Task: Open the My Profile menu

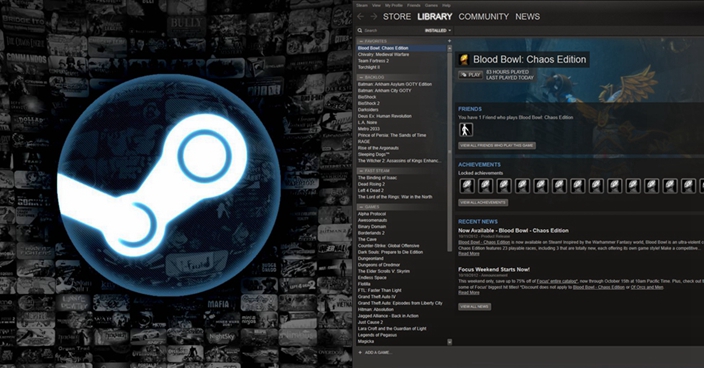Action: (x=394, y=5)
